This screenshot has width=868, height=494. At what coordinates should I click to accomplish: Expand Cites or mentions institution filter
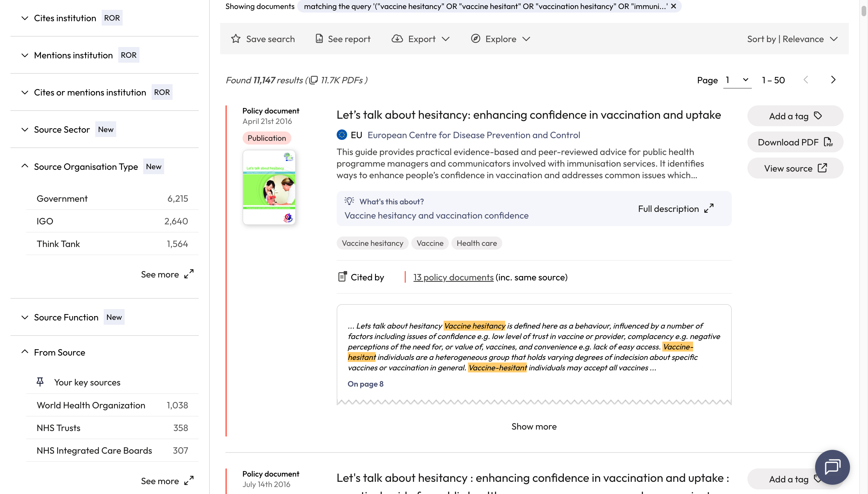pos(25,92)
